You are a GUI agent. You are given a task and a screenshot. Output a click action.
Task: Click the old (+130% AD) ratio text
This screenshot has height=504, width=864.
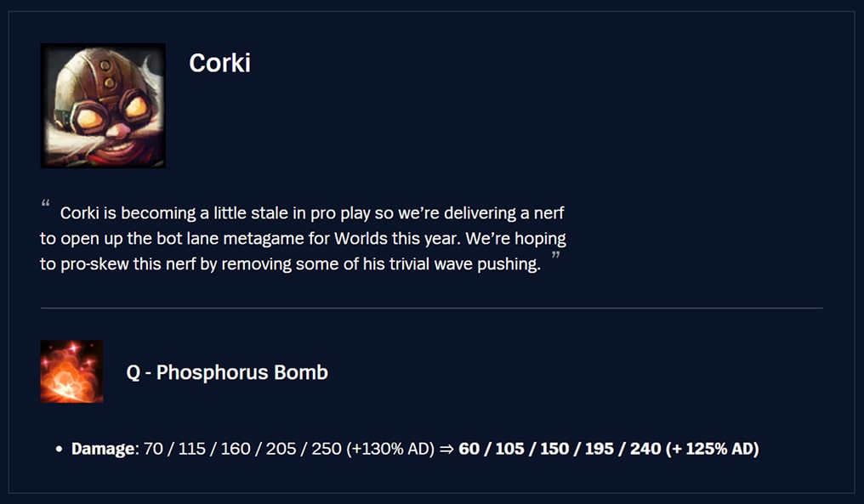pos(391,449)
